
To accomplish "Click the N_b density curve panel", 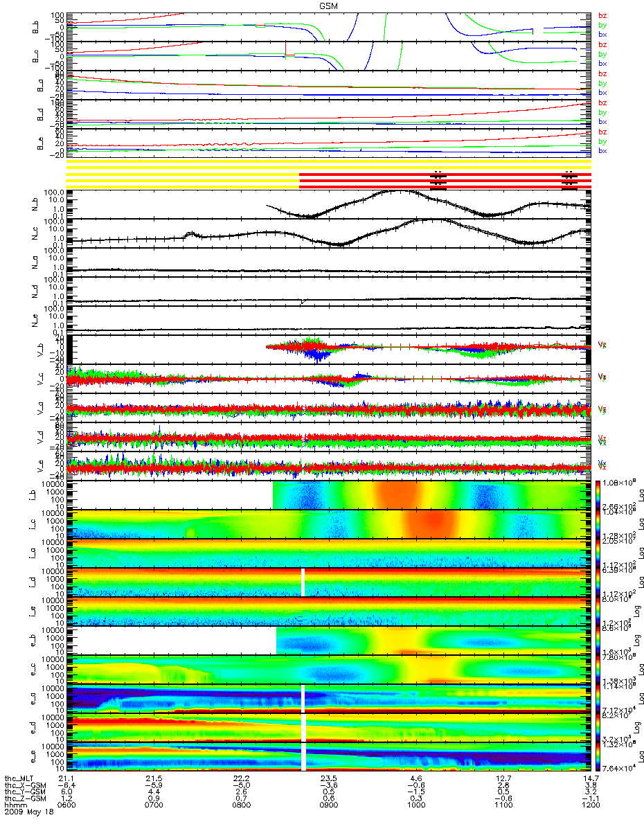I will [x=328, y=204].
